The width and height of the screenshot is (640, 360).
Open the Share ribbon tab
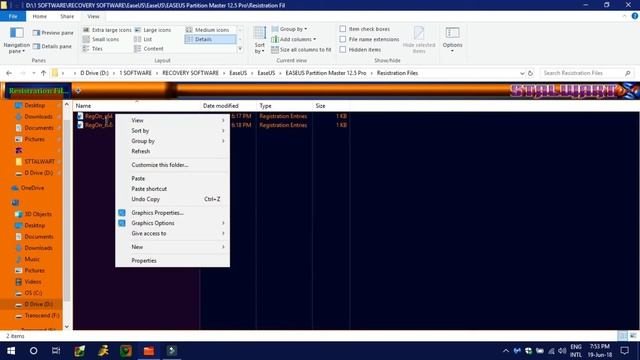click(67, 16)
